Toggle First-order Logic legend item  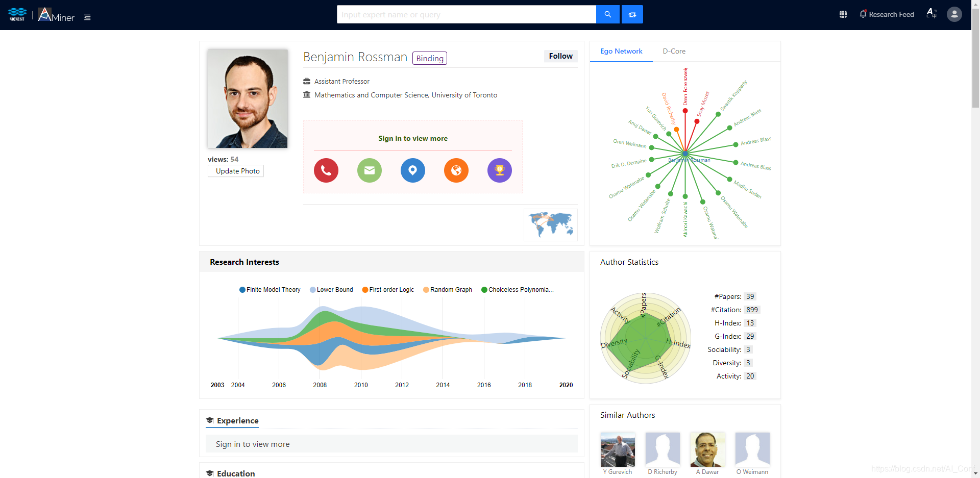388,290
